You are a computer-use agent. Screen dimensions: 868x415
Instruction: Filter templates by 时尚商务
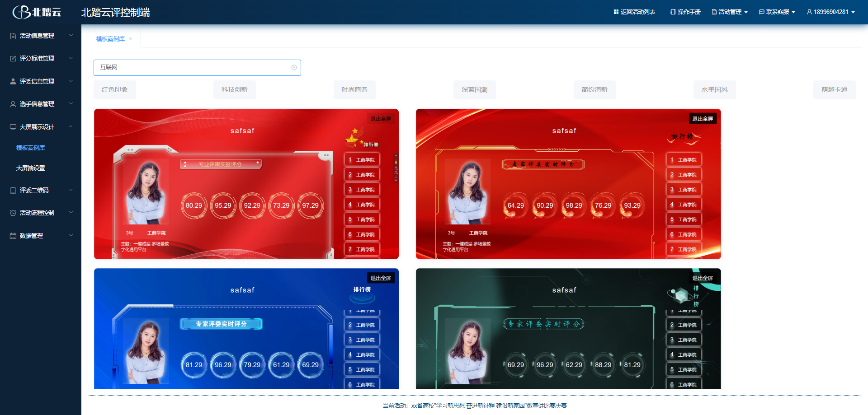pos(354,90)
